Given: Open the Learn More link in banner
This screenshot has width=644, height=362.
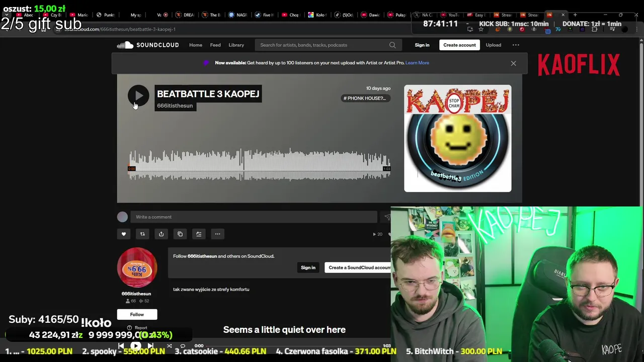Looking at the screenshot, I should tap(417, 63).
